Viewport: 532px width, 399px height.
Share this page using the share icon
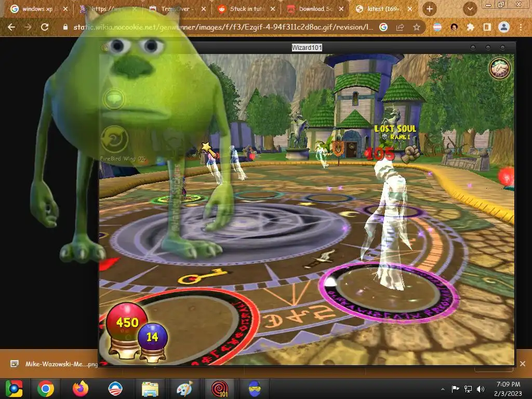pyautogui.click(x=400, y=27)
